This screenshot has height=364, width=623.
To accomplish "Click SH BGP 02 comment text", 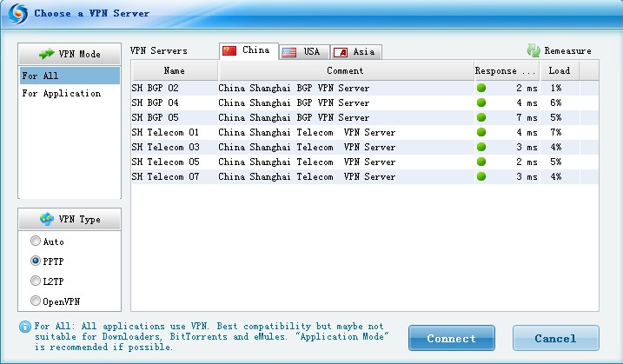I will pos(294,89).
